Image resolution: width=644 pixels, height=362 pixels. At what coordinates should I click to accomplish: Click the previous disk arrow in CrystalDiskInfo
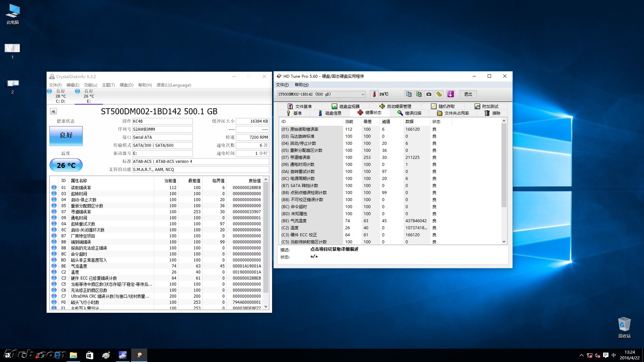point(53,111)
